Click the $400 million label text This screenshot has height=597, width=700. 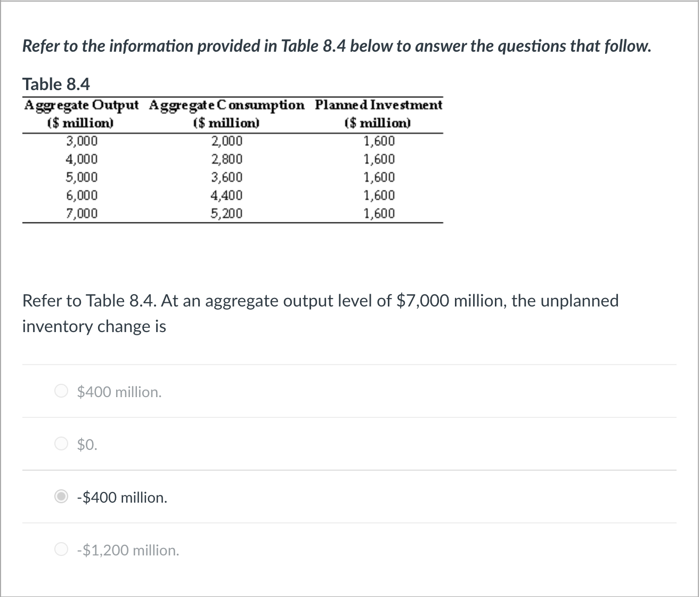118,392
